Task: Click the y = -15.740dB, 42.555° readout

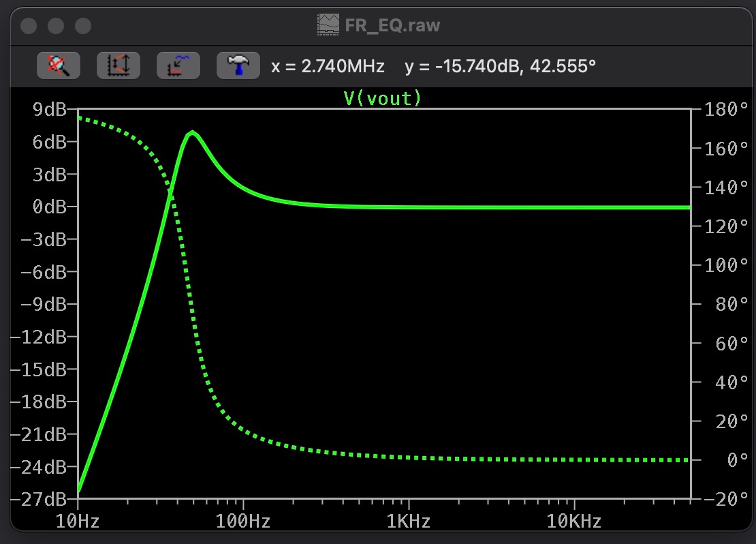Action: [x=500, y=66]
